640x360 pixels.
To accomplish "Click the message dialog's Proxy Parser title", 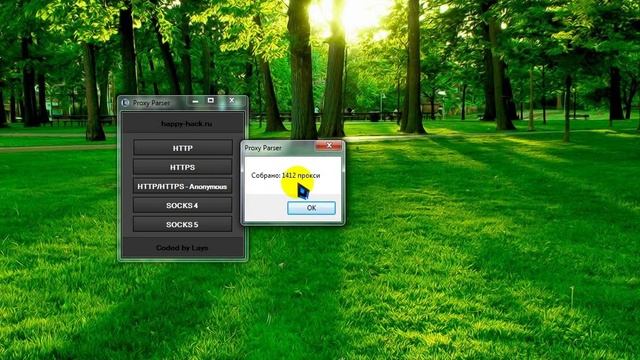I will point(263,148).
